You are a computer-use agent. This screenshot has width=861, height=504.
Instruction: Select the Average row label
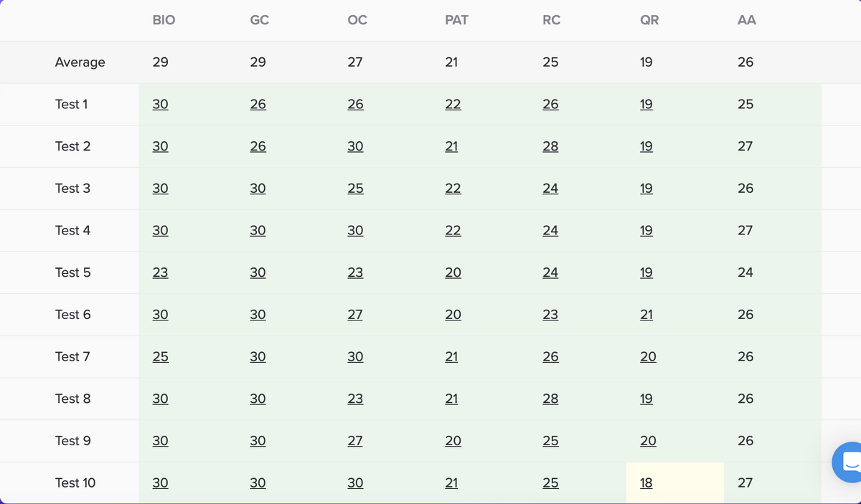point(80,62)
